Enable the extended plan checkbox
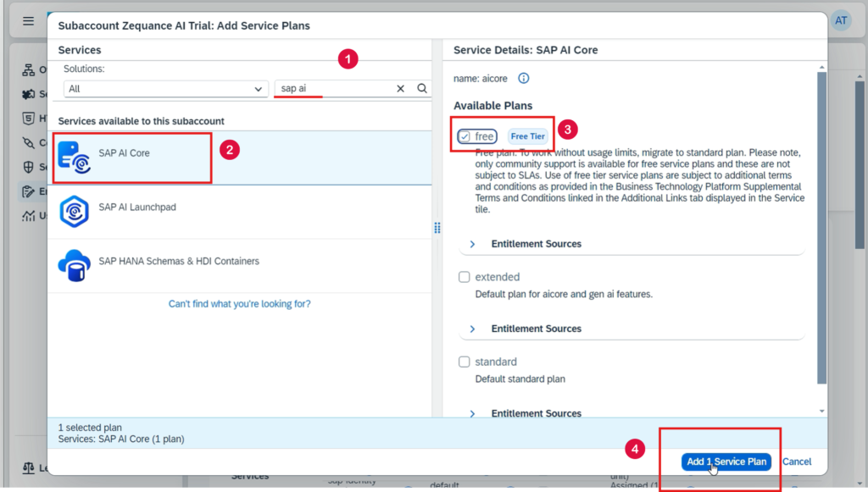868x492 pixels. pyautogui.click(x=464, y=277)
